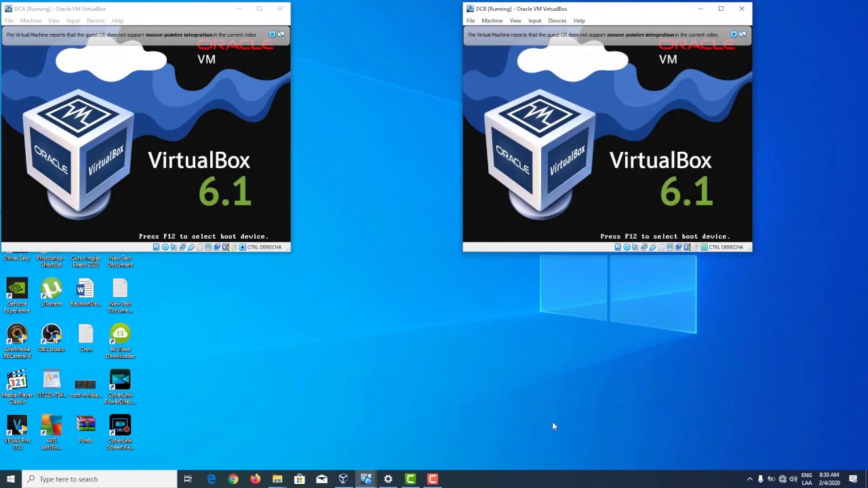Open the Help menu in DCA window
The image size is (868, 488).
tap(117, 20)
